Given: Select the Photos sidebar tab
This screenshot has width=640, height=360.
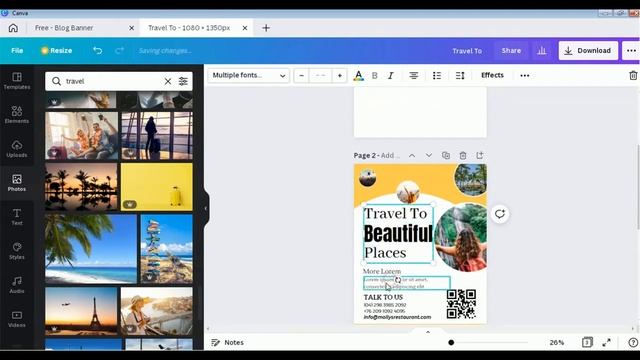Looking at the screenshot, I should point(17,182).
